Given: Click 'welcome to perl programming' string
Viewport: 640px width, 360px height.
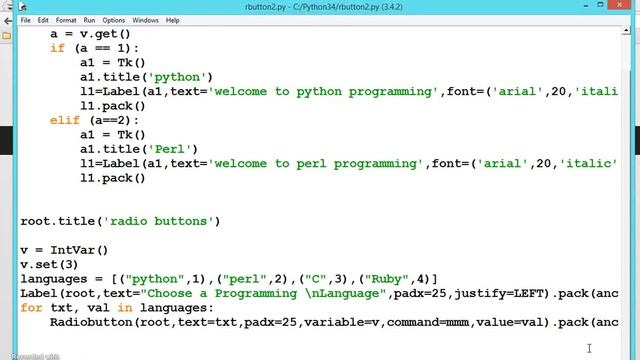Looking at the screenshot, I should click(316, 164).
